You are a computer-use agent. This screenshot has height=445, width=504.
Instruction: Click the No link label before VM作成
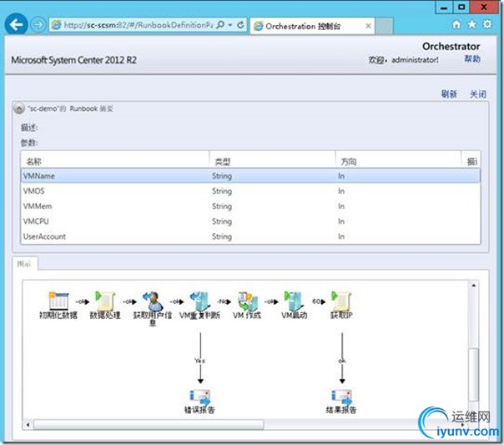222,301
